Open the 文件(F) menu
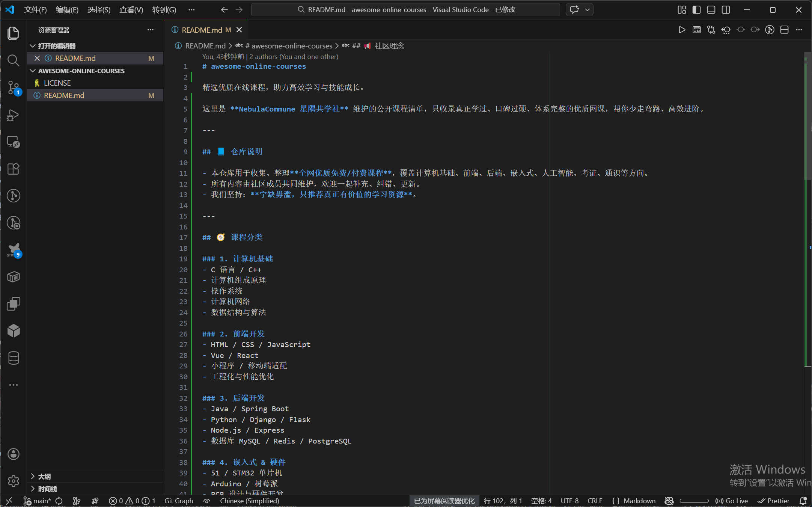Viewport: 812px width, 507px height. (x=35, y=10)
